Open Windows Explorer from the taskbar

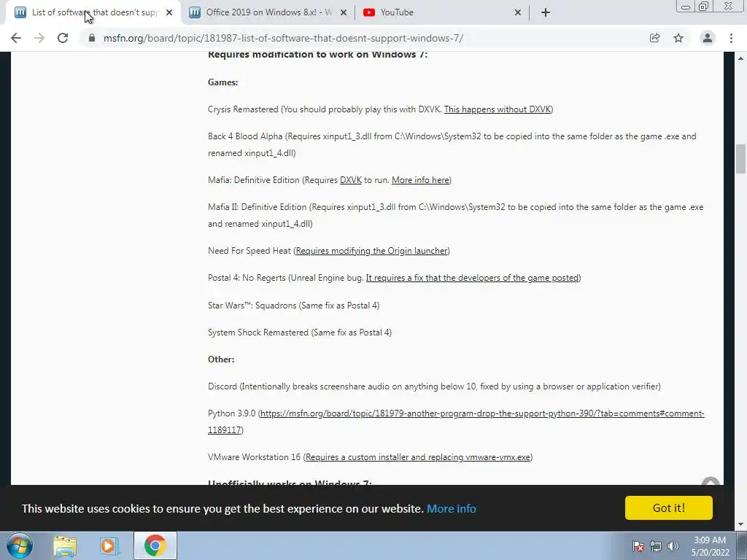65,546
